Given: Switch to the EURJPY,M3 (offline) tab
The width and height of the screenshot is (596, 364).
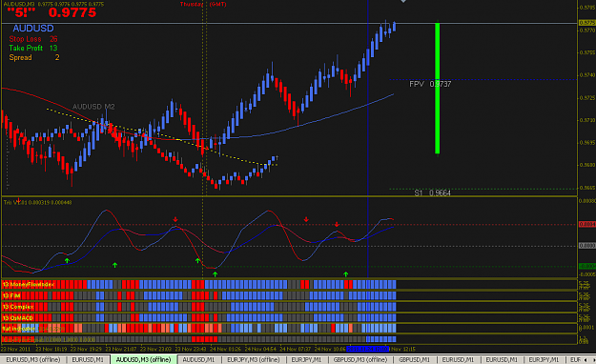Looking at the screenshot, I should [x=253, y=359].
